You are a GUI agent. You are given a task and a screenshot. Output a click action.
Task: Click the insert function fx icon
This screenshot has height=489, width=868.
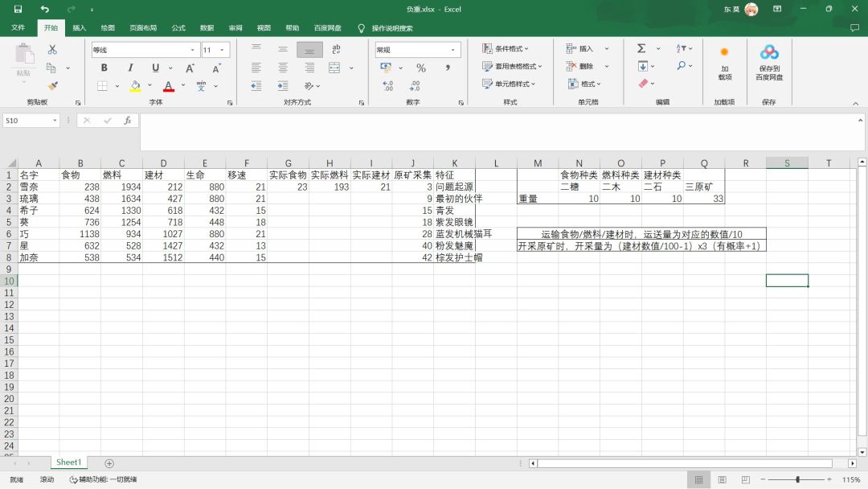tap(127, 121)
